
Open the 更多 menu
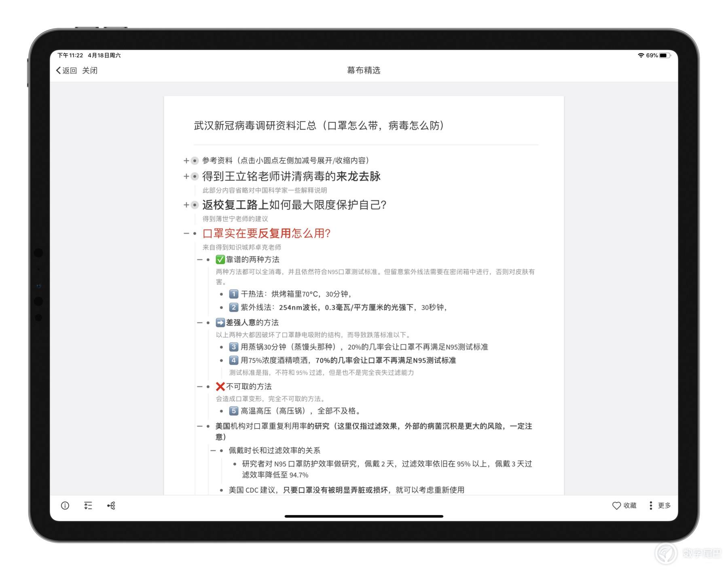click(664, 505)
